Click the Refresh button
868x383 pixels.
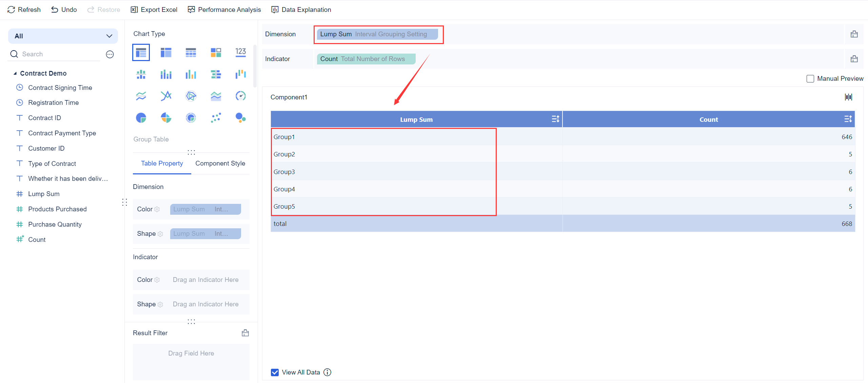[x=24, y=9]
